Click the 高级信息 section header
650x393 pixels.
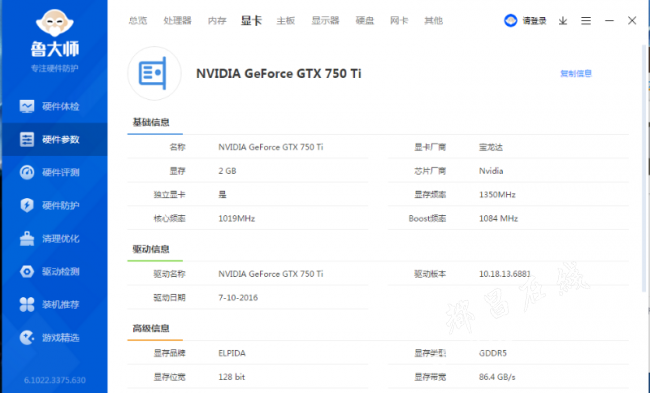pos(151,328)
